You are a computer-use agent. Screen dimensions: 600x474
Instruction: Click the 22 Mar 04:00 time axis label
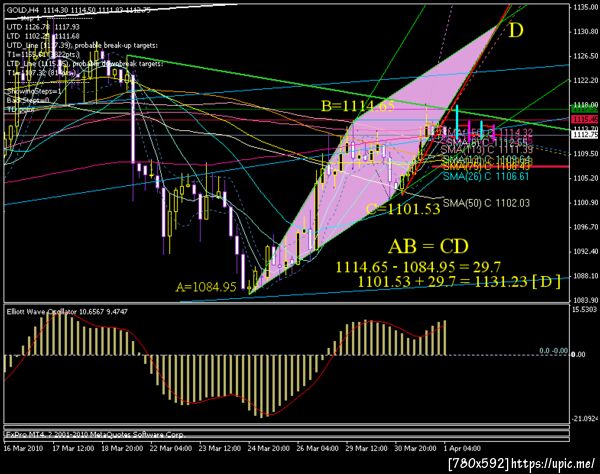pos(171,448)
